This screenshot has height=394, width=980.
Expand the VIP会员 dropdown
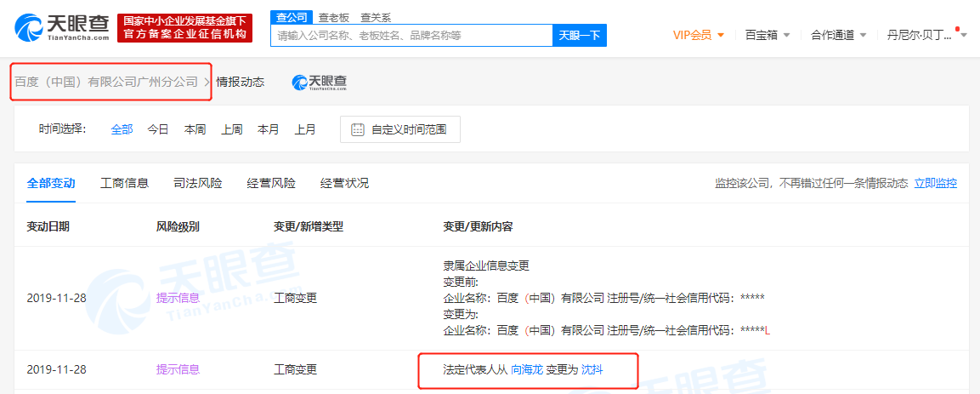click(x=698, y=35)
